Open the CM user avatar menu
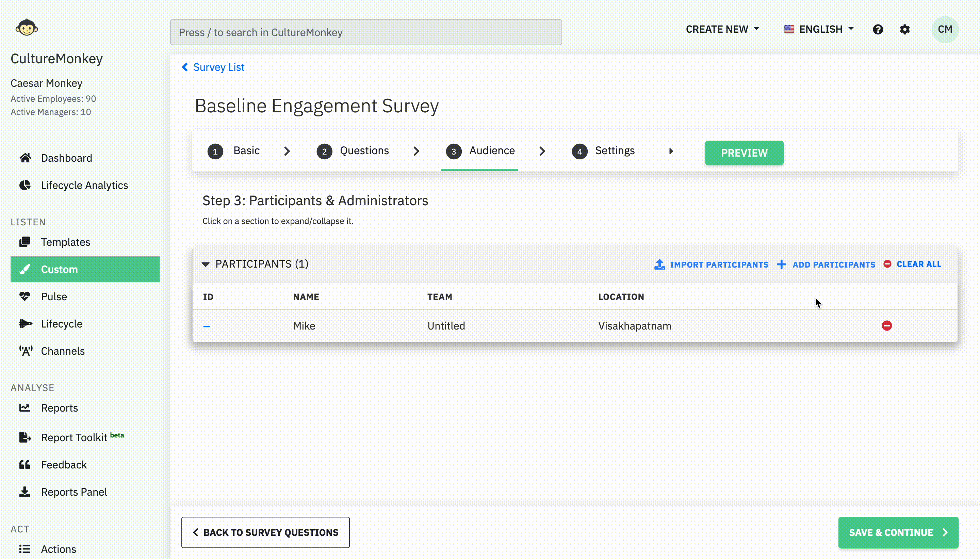 (945, 30)
